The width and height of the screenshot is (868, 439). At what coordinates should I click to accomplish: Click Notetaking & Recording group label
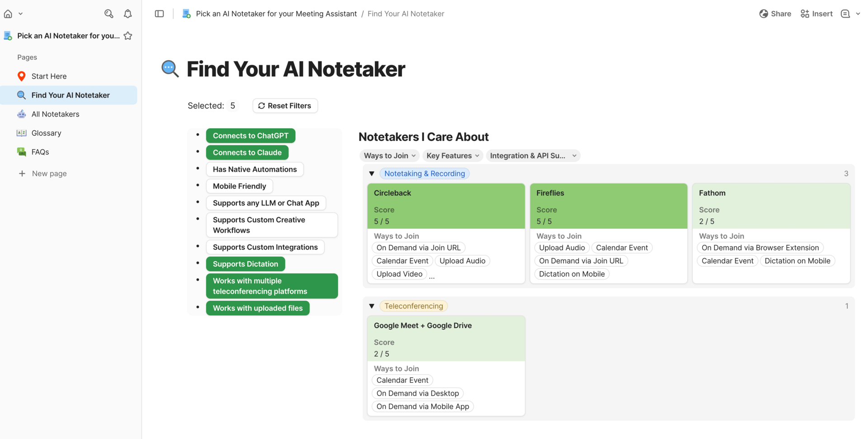[x=425, y=174]
